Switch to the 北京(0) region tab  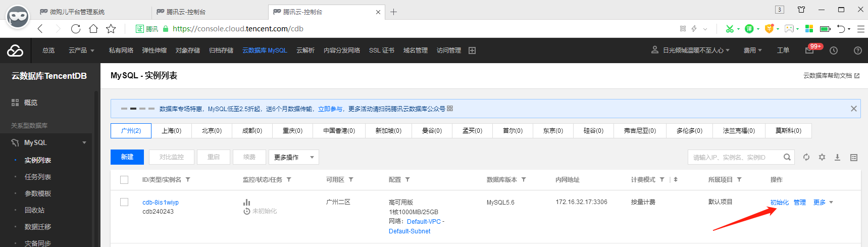pyautogui.click(x=212, y=131)
